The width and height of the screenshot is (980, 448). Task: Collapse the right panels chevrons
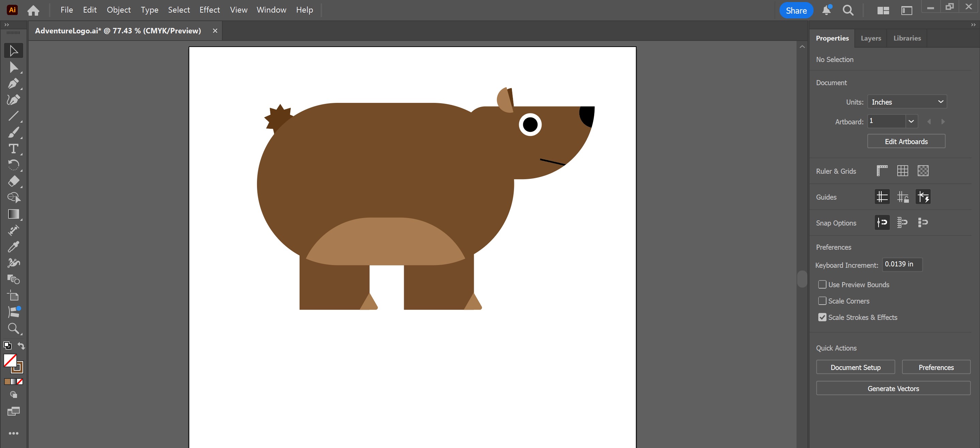pyautogui.click(x=973, y=25)
